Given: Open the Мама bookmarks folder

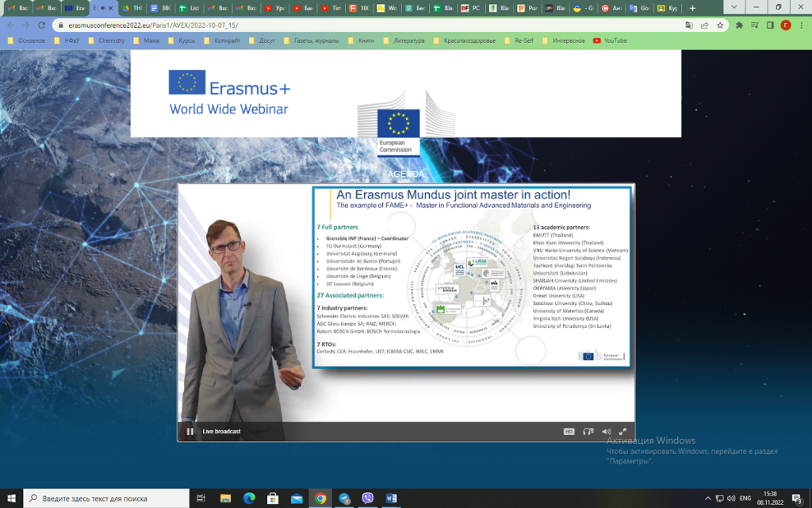Looking at the screenshot, I should pyautogui.click(x=147, y=40).
